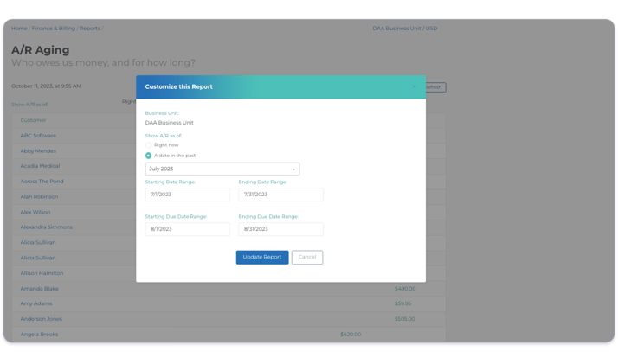
Task: Open Across The Pond customer row
Action: pos(42,182)
